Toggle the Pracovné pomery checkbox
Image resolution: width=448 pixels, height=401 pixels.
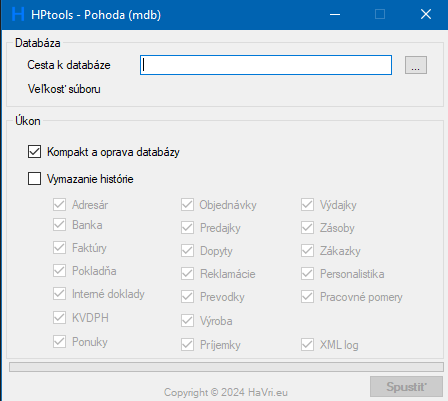(307, 297)
